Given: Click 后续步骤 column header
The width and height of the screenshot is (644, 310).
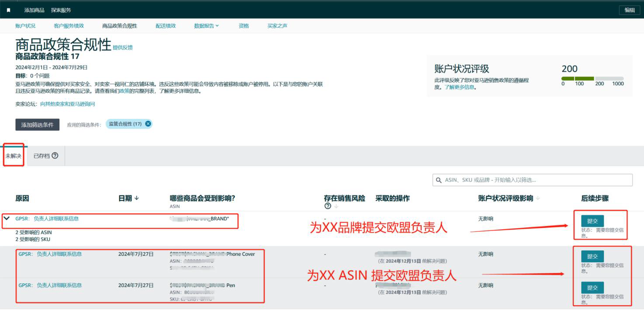Looking at the screenshot, I should coord(595,198).
